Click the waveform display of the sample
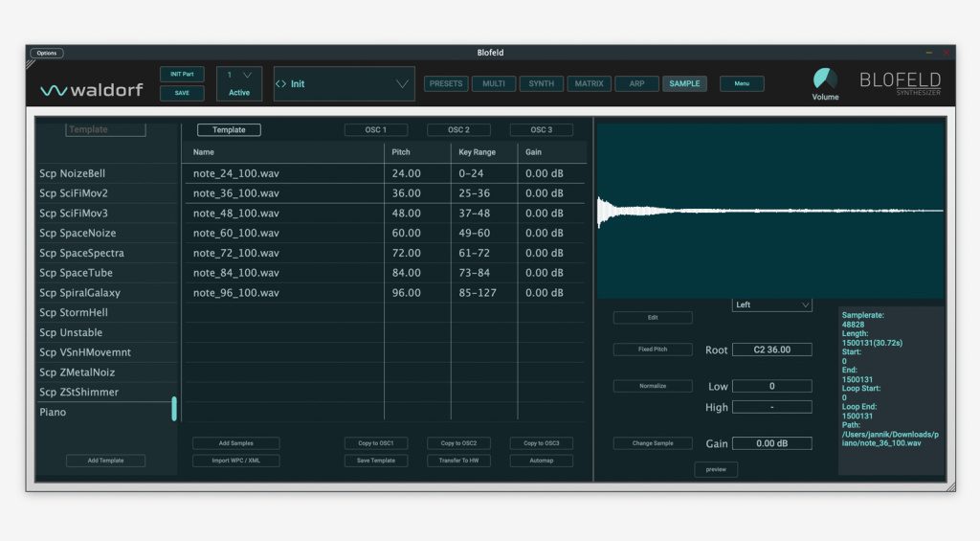Image resolution: width=980 pixels, height=541 pixels. click(x=769, y=211)
